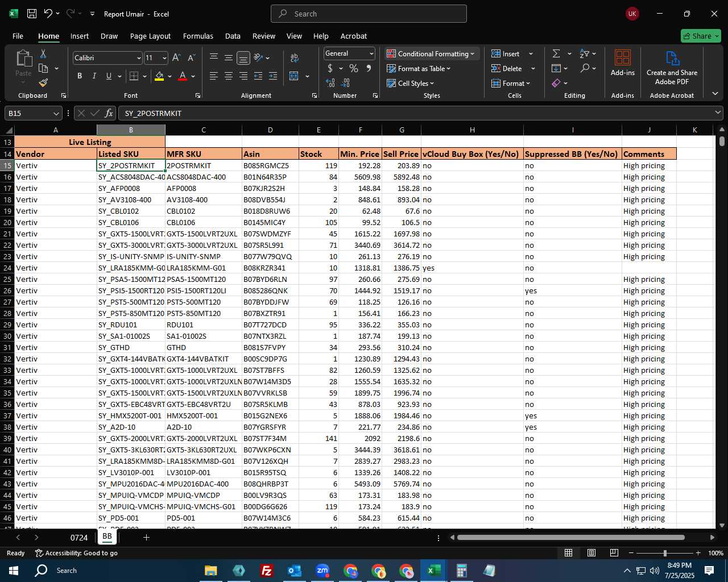728x582 pixels.
Task: Toggle Italic formatting
Action: 94,76
